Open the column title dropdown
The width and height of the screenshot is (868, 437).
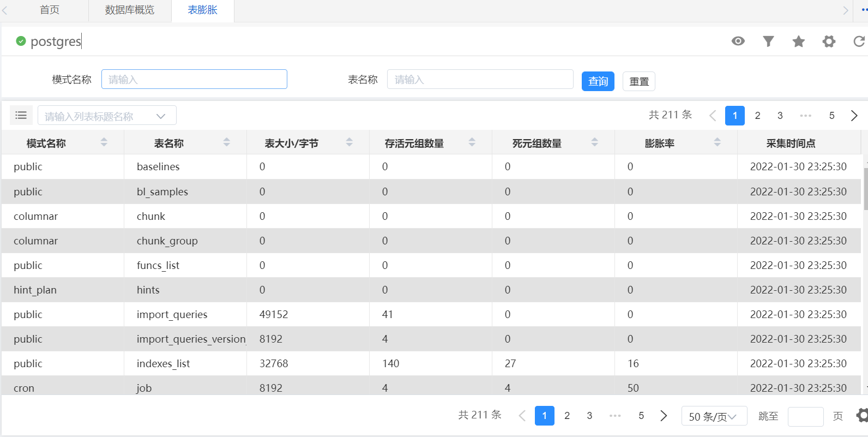pos(107,116)
